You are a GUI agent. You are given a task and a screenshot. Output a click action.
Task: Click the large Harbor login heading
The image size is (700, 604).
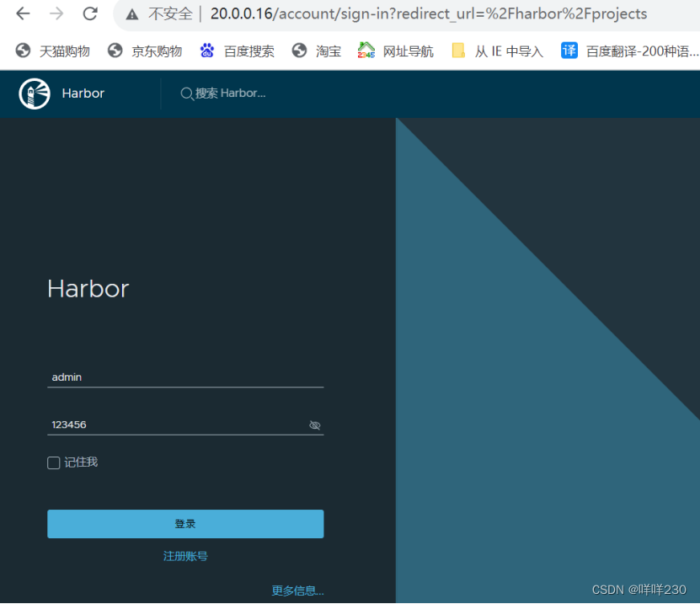pos(88,289)
